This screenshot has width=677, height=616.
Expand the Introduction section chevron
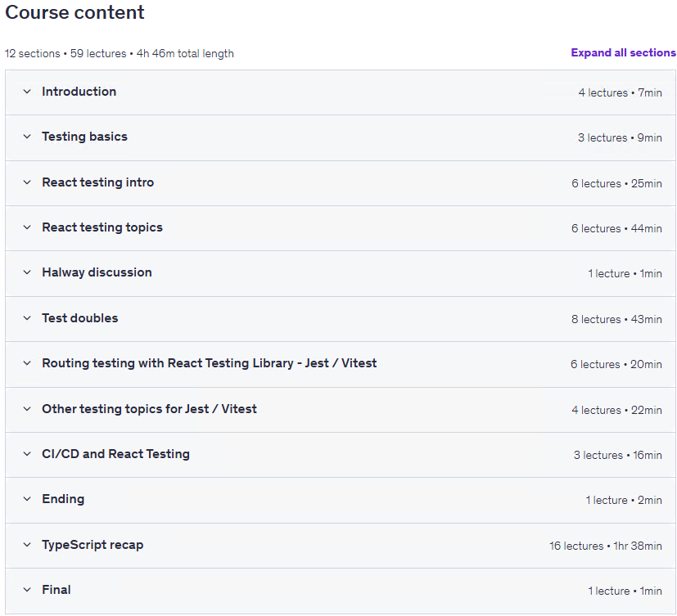click(27, 92)
